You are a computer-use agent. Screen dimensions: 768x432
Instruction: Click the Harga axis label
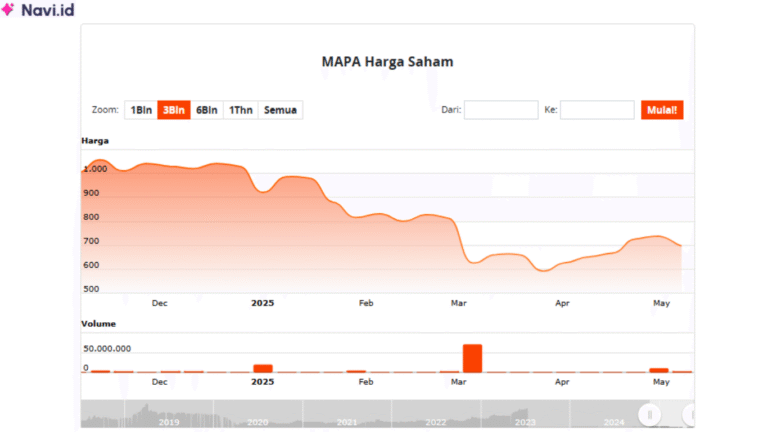coord(95,141)
